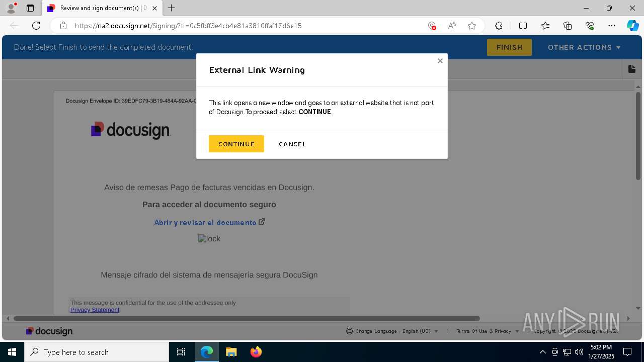Add this page to favorites star

pyautogui.click(x=472, y=26)
